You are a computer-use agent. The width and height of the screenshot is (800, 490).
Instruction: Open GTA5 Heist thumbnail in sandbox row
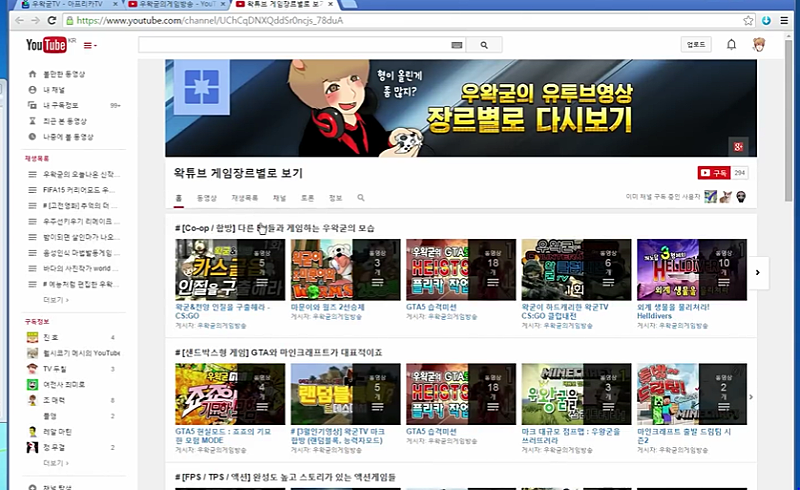[461, 394]
